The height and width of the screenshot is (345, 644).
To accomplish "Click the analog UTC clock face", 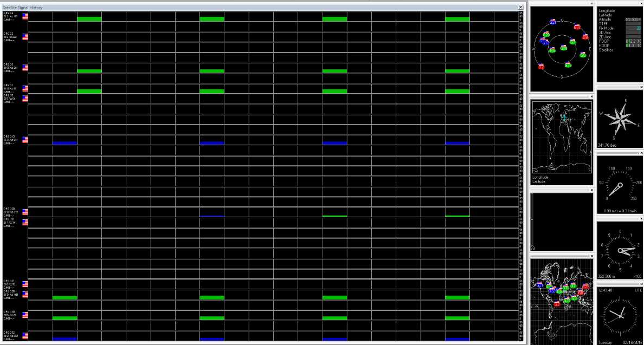I will (x=620, y=313).
